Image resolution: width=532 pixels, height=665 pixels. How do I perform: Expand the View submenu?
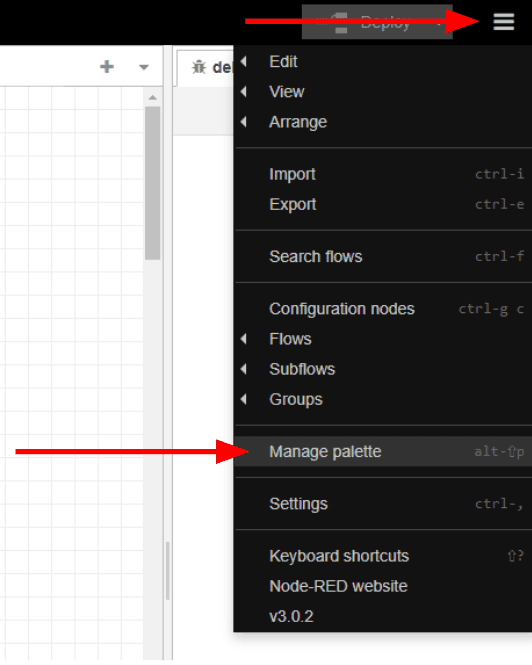383,92
